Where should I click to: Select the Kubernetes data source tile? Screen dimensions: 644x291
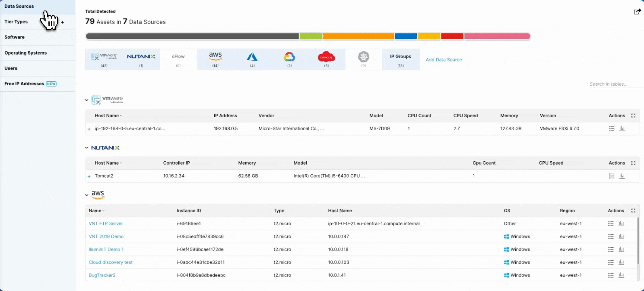pos(364,59)
